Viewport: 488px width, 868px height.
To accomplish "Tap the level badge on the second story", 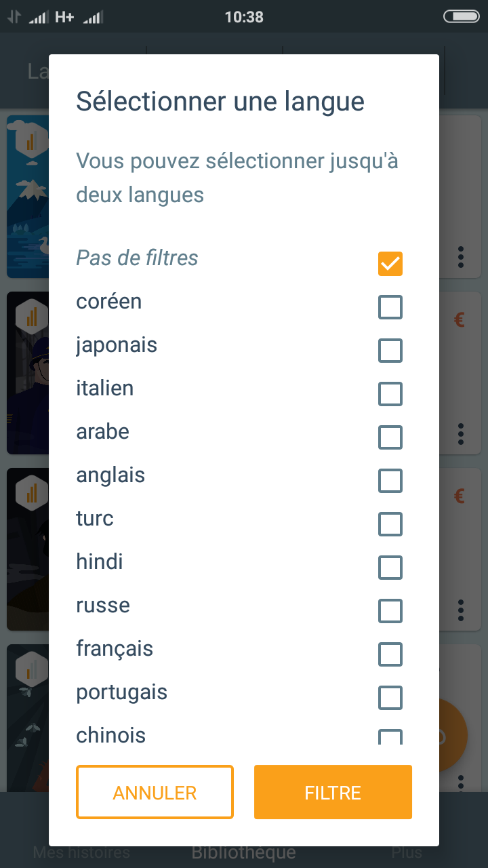I will point(31,317).
